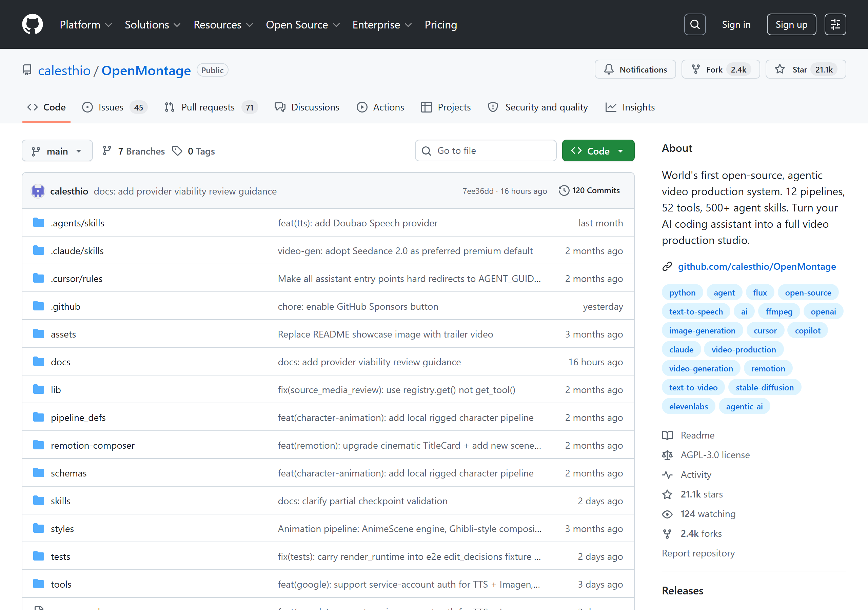868x610 pixels.
Task: Click the Notifications button
Action: [x=635, y=69]
